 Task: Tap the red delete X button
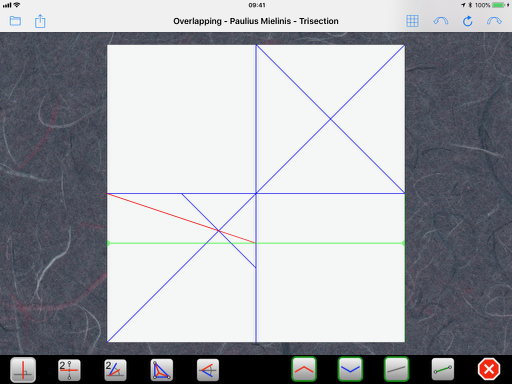click(x=489, y=369)
